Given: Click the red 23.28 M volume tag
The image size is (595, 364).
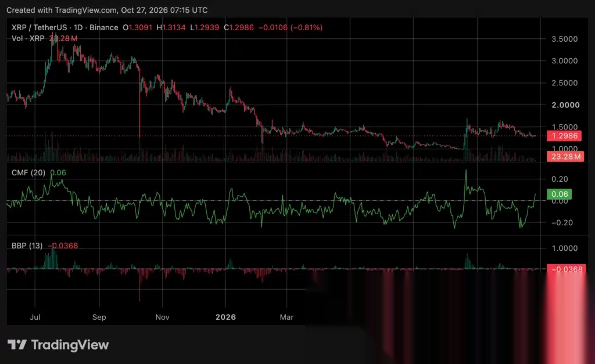Looking at the screenshot, I should tap(565, 156).
